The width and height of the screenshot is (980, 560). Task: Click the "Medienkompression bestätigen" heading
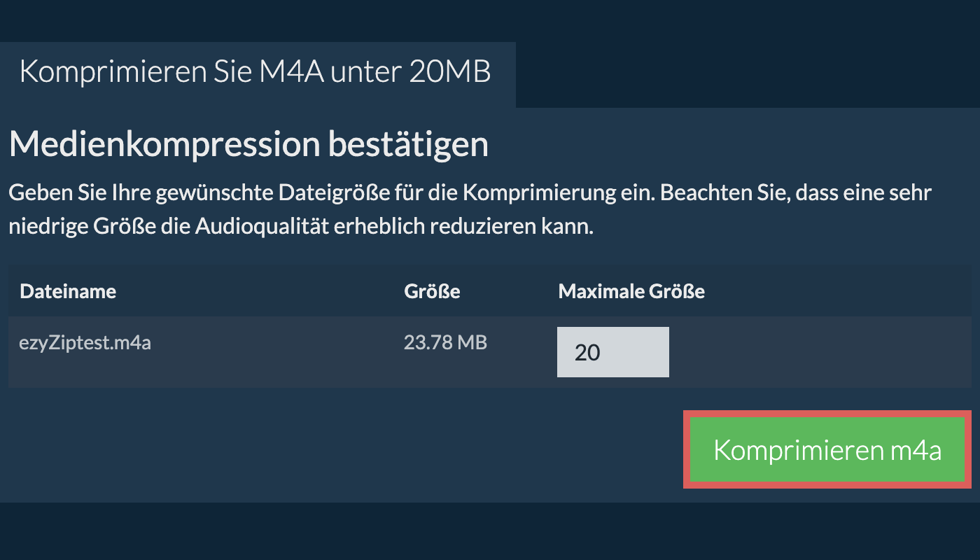(248, 144)
